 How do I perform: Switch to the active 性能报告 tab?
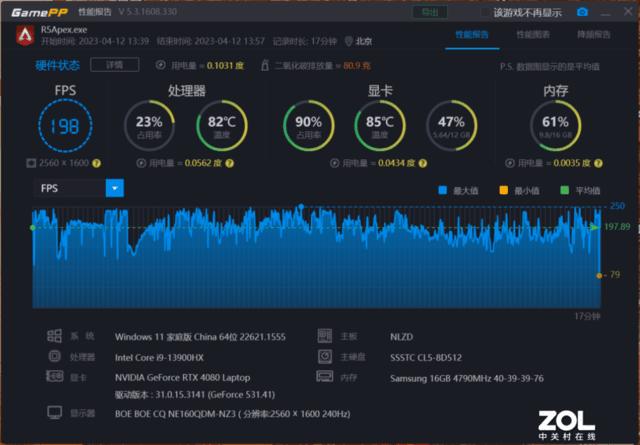(472, 35)
